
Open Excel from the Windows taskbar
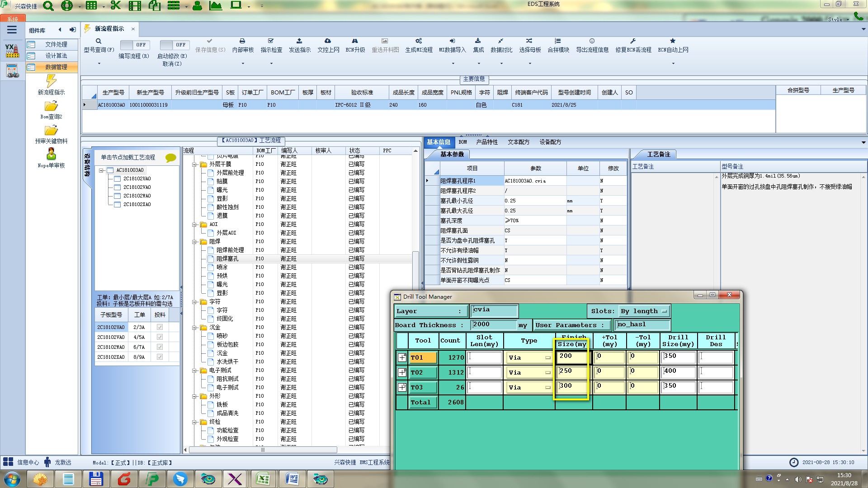click(x=263, y=479)
